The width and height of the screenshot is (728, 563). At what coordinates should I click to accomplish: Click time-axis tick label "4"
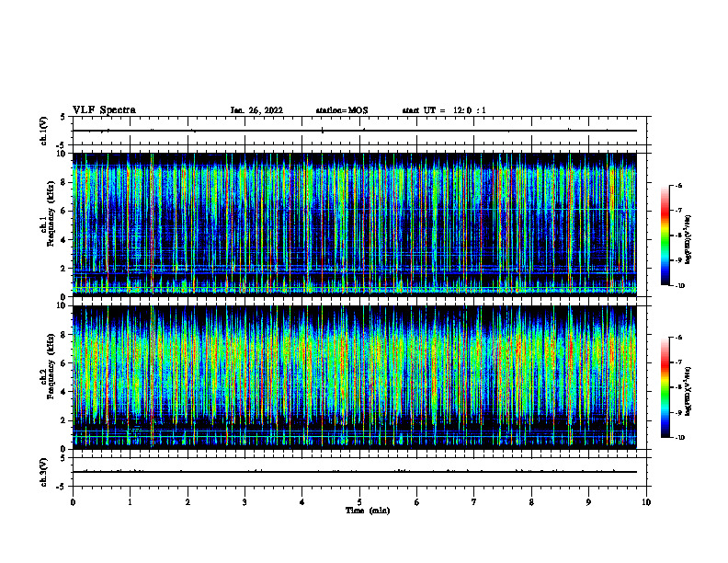tap(302, 502)
